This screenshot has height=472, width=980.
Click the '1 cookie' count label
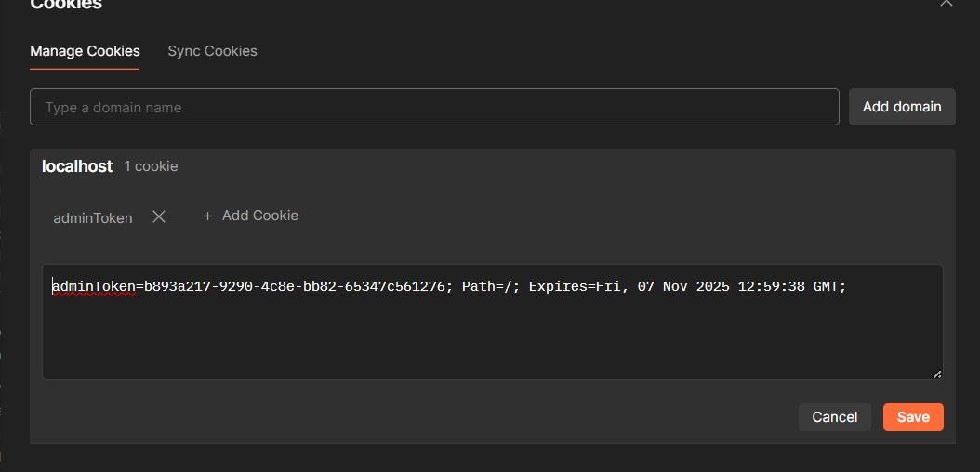pyautogui.click(x=151, y=166)
